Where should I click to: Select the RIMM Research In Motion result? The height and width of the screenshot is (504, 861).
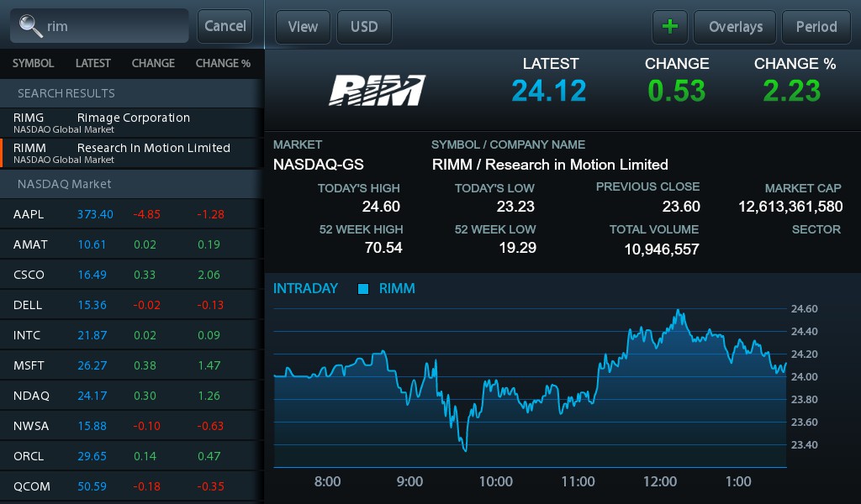coord(132,153)
